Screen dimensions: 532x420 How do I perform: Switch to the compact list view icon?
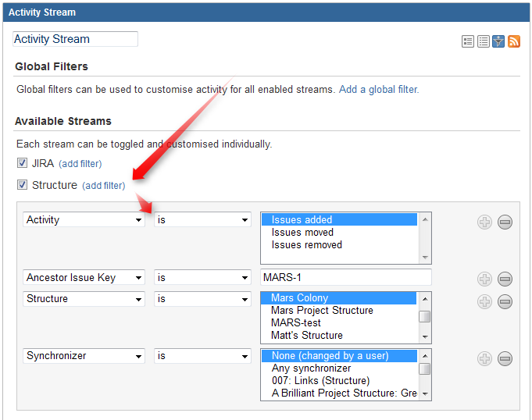(x=483, y=41)
